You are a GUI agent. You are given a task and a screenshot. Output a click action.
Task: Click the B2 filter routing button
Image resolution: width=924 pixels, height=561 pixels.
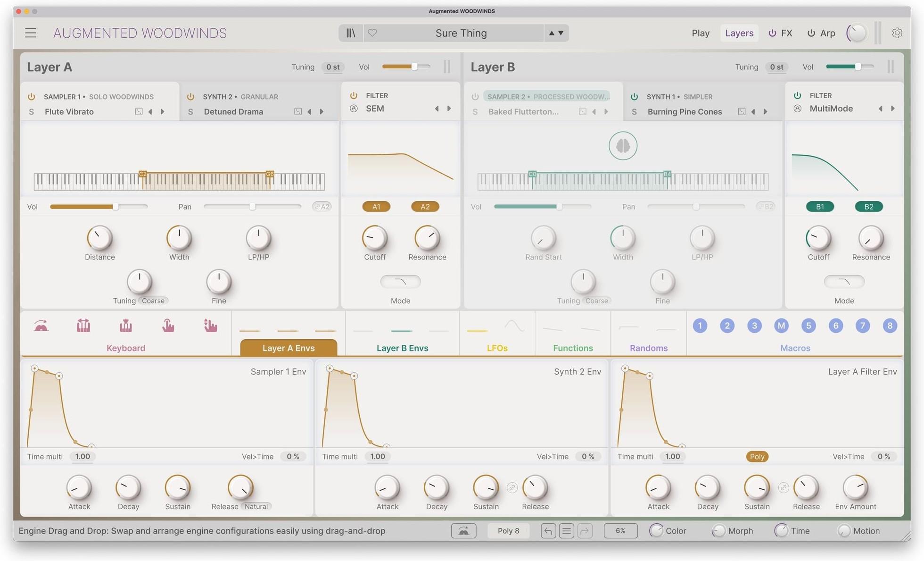[x=869, y=207]
